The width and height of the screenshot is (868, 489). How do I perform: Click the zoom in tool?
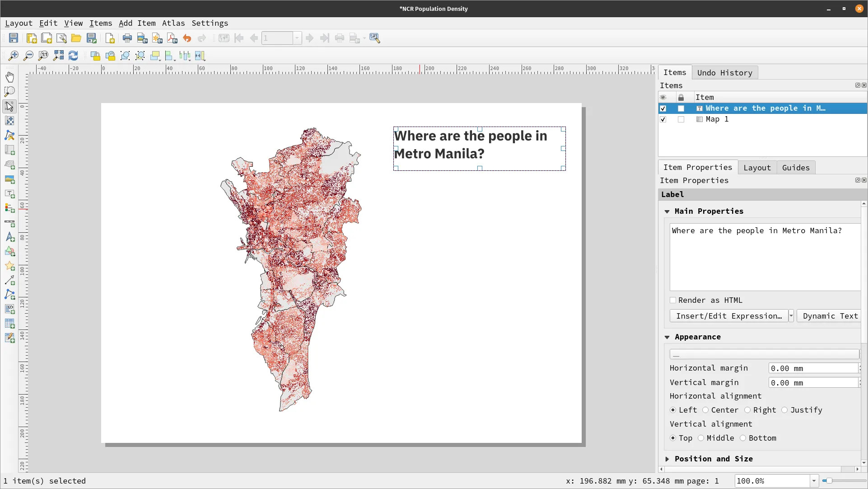(13, 55)
